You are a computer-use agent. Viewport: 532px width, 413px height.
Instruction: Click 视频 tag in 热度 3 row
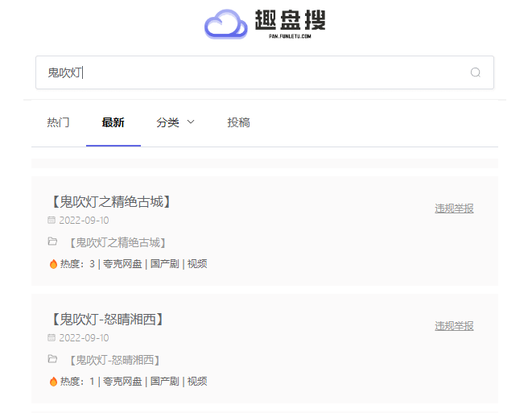pos(197,264)
